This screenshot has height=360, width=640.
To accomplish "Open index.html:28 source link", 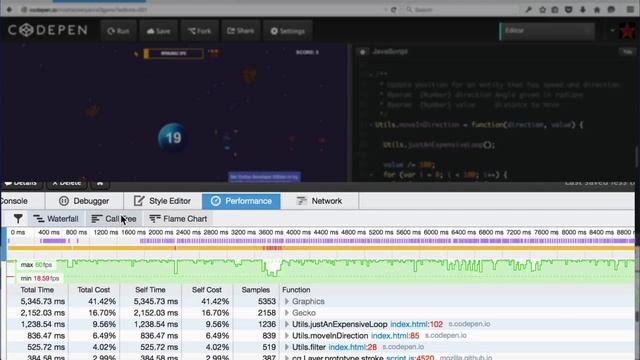I will point(353,347).
